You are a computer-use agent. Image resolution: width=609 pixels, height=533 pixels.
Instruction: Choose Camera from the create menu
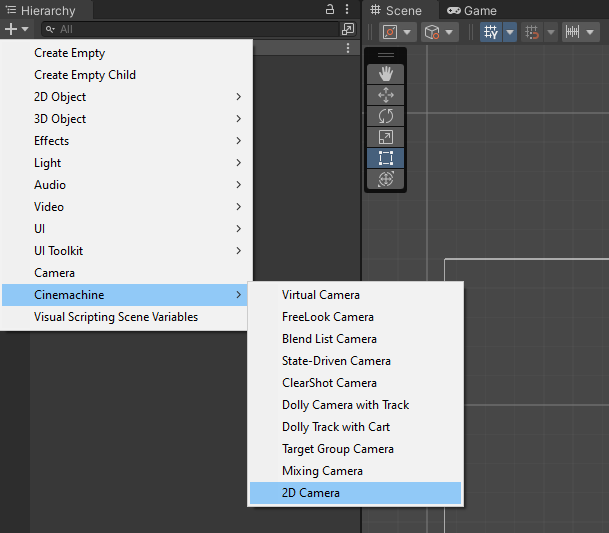pos(127,273)
